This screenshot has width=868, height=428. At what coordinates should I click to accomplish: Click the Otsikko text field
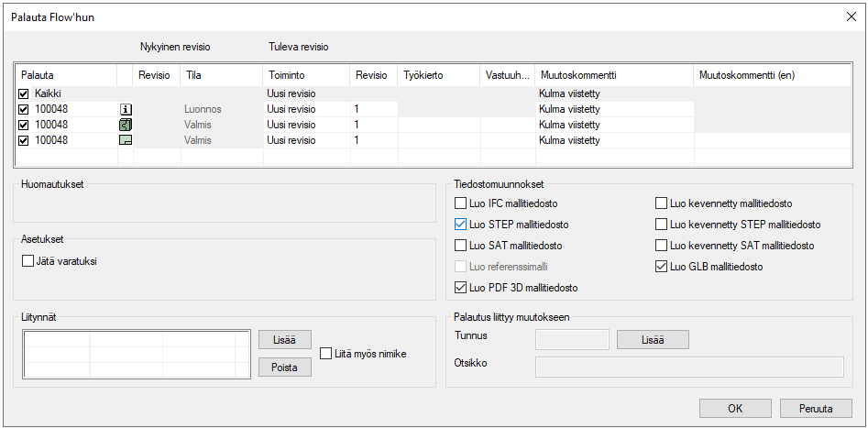tap(688, 368)
